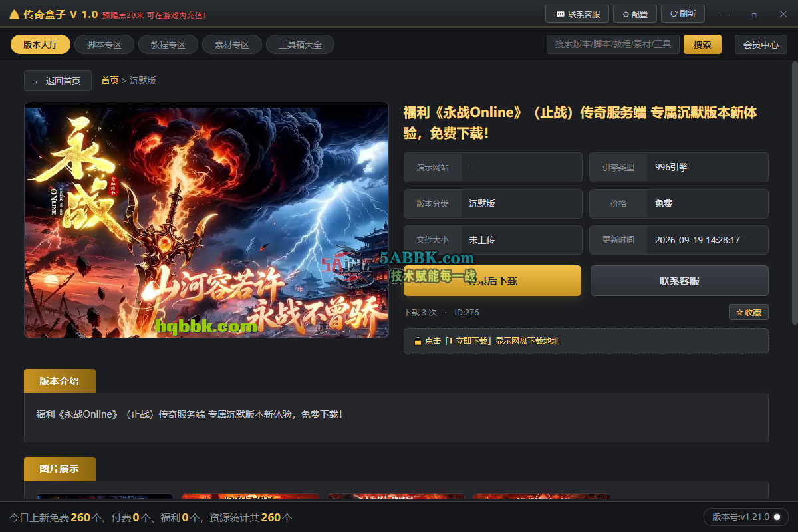Click the 下载 3 次 counter
798x532 pixels.
pos(420,312)
